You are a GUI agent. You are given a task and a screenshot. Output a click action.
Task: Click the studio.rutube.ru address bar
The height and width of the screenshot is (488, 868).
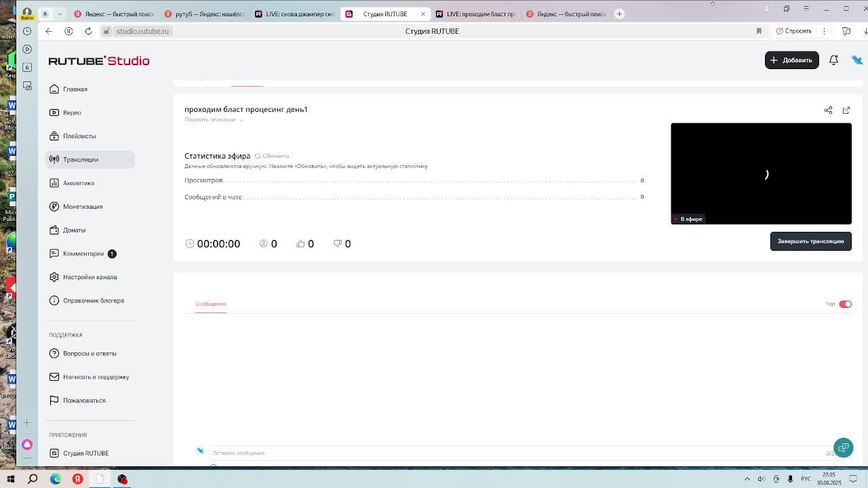coord(142,31)
